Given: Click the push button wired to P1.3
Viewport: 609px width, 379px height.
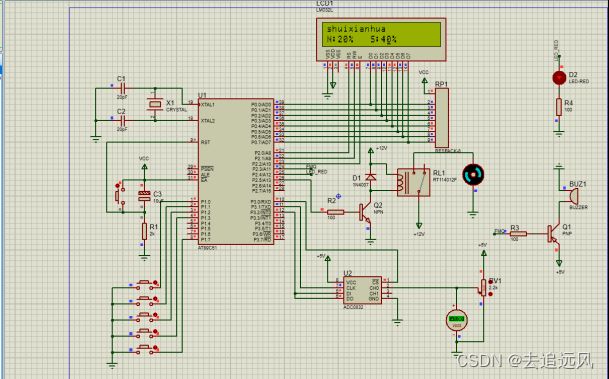Looking at the screenshot, I should point(144,334).
